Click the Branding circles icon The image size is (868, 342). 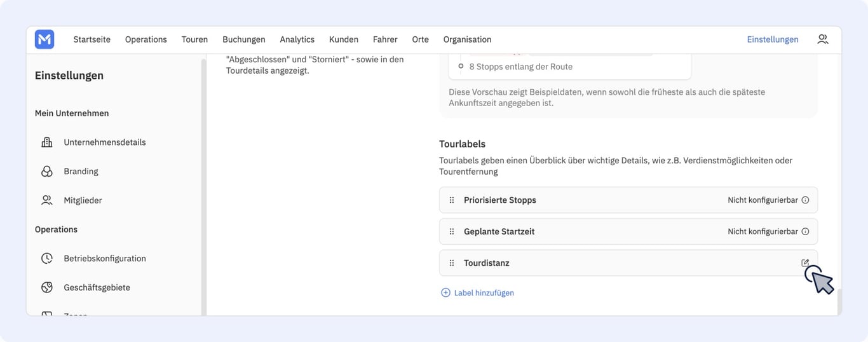pyautogui.click(x=47, y=171)
